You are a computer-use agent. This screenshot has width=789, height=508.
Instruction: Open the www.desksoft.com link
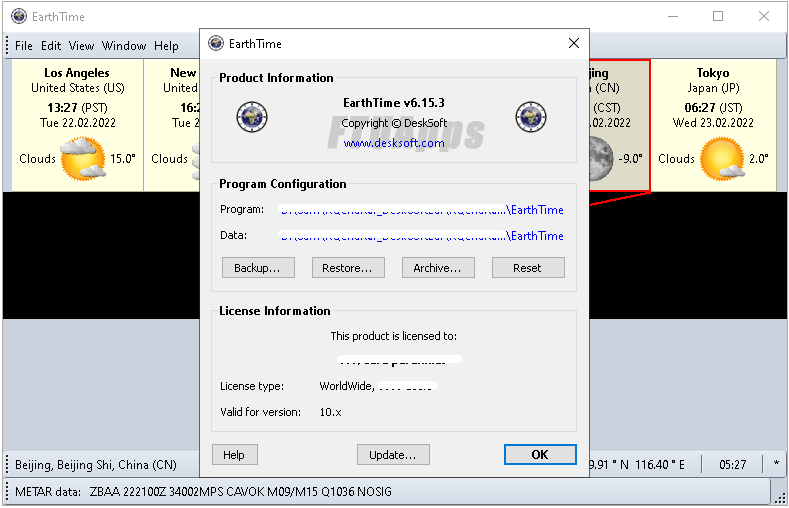pos(393,143)
